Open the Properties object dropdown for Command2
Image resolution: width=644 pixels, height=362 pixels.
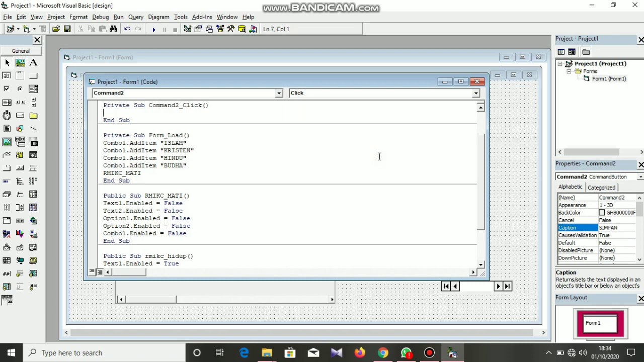point(640,177)
